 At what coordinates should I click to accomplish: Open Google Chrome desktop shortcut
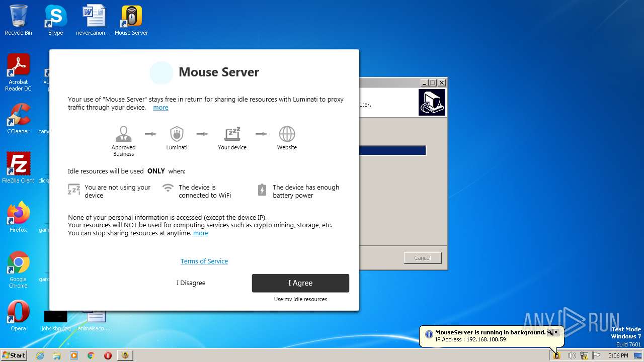click(x=18, y=269)
